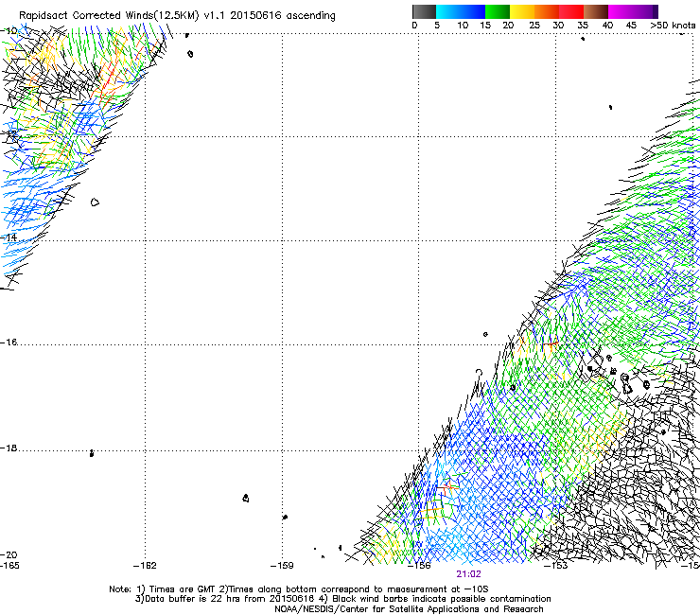The height and width of the screenshot is (615, 700).
Task: Click the gray 0-5 knots legend segment
Action: pos(424,11)
